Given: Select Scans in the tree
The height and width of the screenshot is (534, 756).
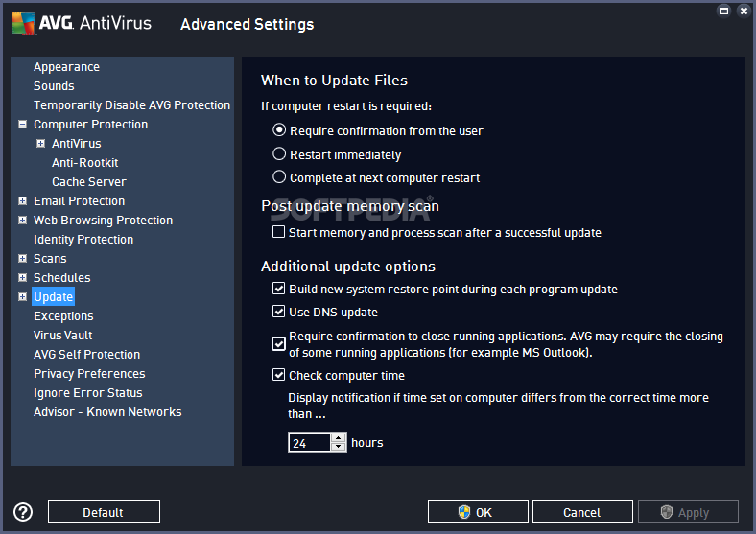Looking at the screenshot, I should point(50,258).
